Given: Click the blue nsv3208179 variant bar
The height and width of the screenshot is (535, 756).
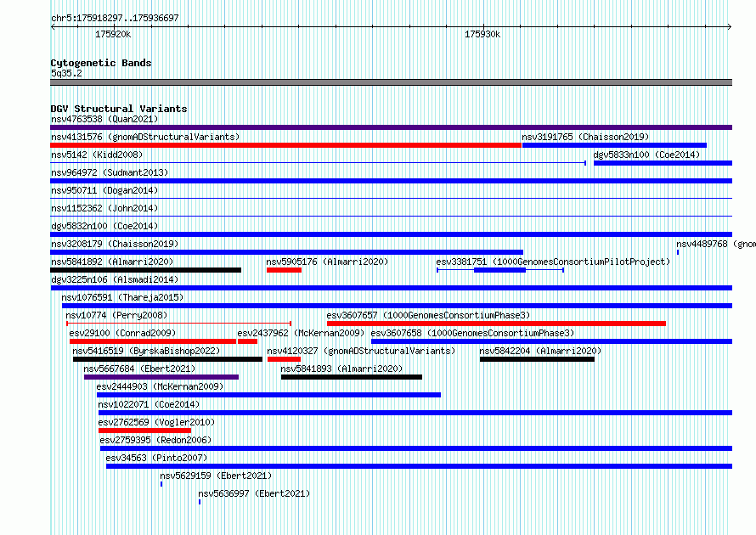Looking at the screenshot, I should pos(287,252).
